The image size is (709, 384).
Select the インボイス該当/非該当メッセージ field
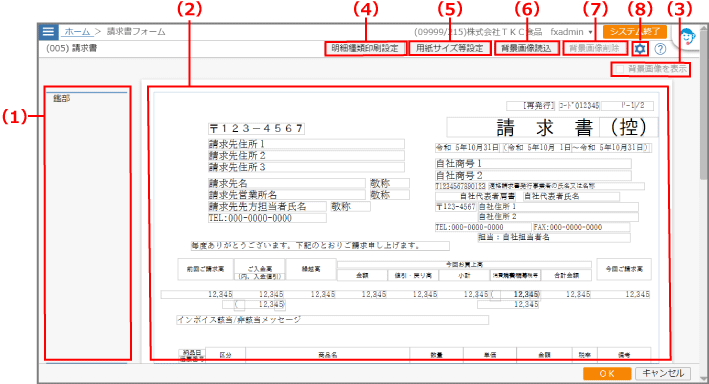332,320
